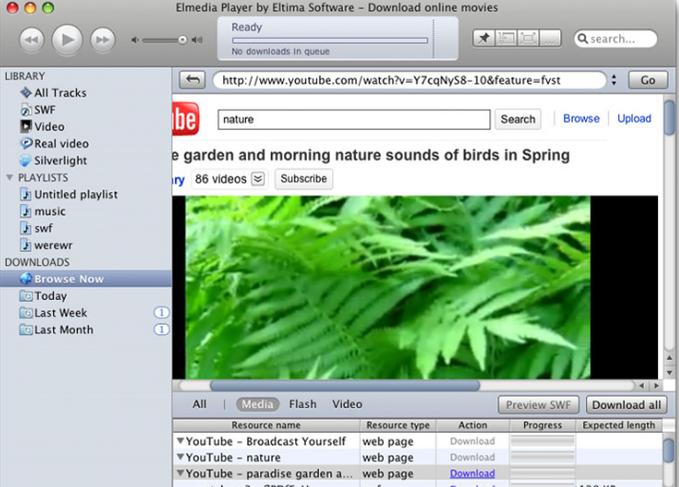Switch resource filter to All
The image size is (679, 487).
[199, 404]
